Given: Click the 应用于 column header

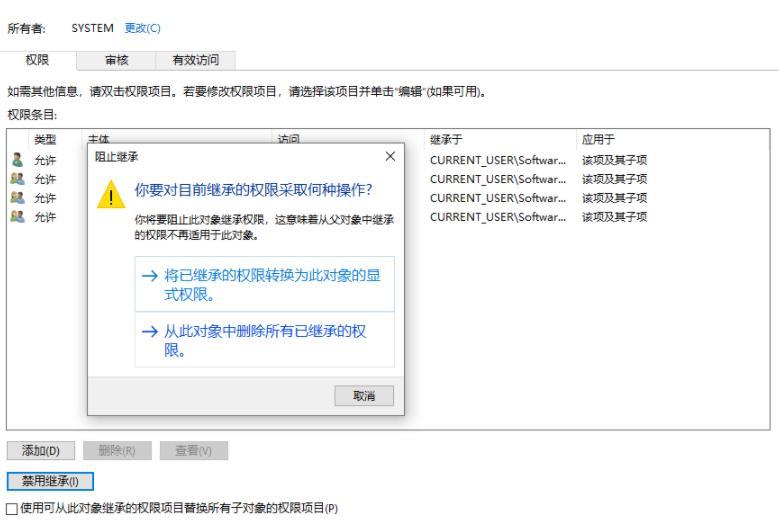Looking at the screenshot, I should [x=596, y=139].
